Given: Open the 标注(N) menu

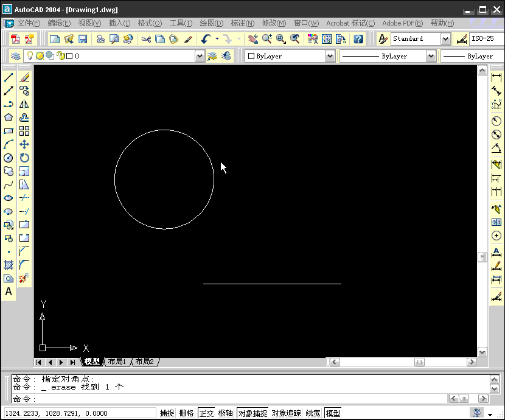Looking at the screenshot, I should [243, 23].
